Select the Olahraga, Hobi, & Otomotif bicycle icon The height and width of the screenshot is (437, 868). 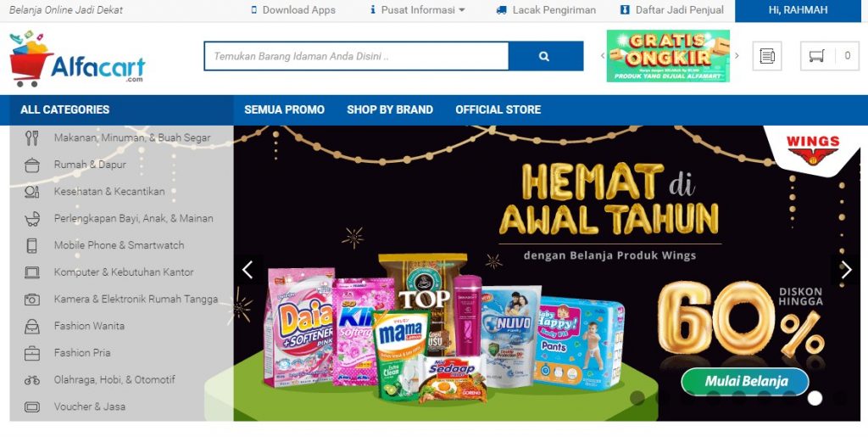tap(32, 380)
